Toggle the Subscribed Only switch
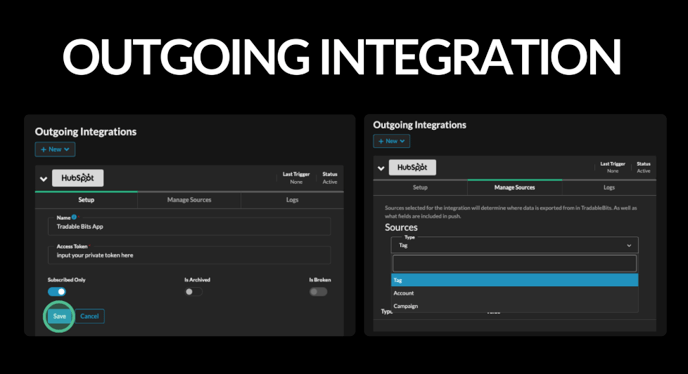Screen dimensions: 688x374 click(x=57, y=291)
